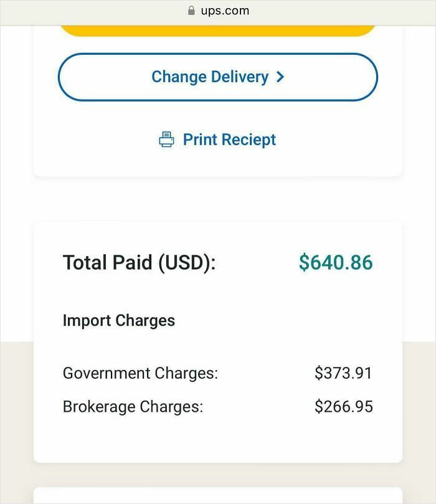Select the yellow action button at the top
Image resolution: width=436 pixels, height=504 pixels.
point(217,26)
